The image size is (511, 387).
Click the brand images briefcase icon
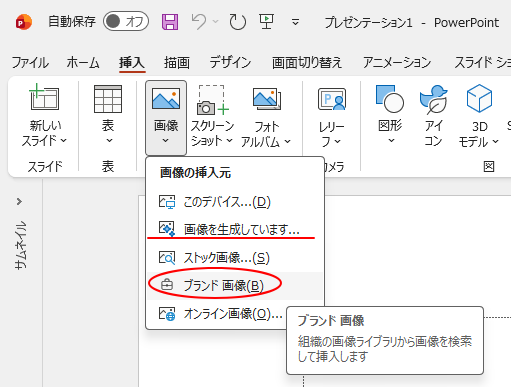click(x=167, y=285)
